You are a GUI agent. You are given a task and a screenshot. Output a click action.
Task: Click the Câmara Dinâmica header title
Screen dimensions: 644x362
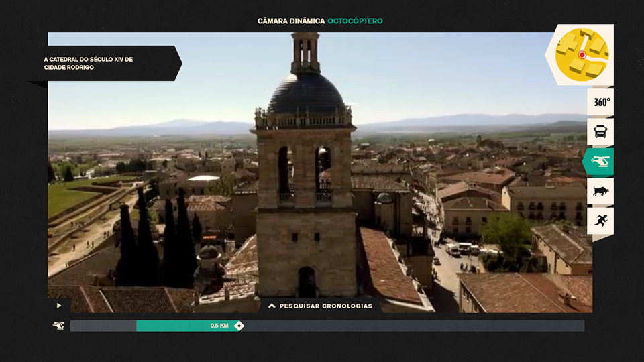tap(290, 21)
